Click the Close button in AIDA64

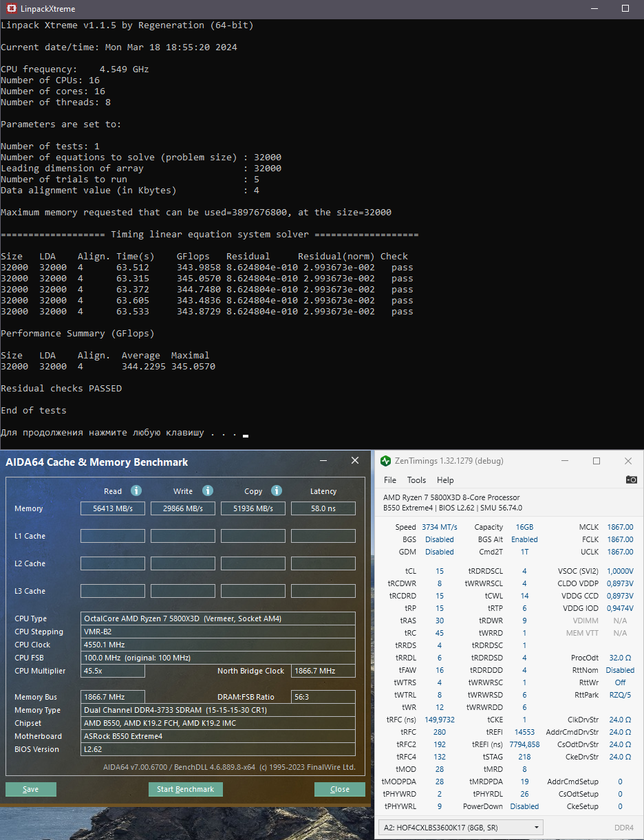(x=340, y=789)
